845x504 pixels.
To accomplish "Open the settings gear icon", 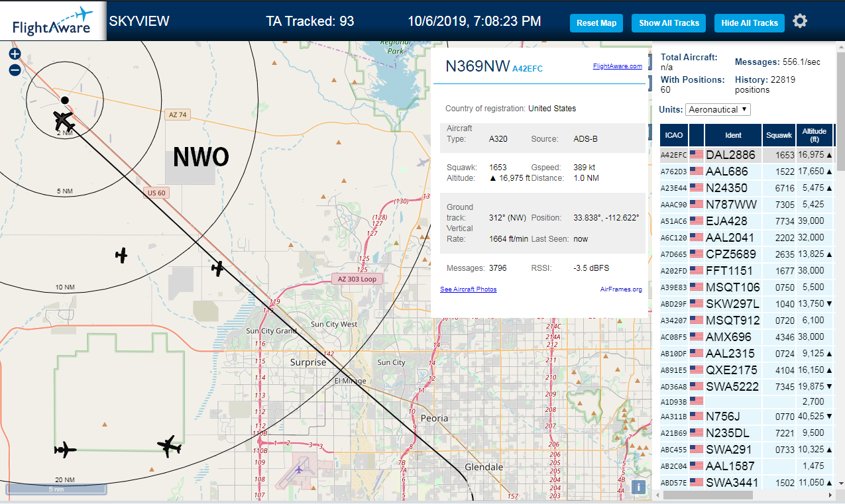I will point(800,21).
